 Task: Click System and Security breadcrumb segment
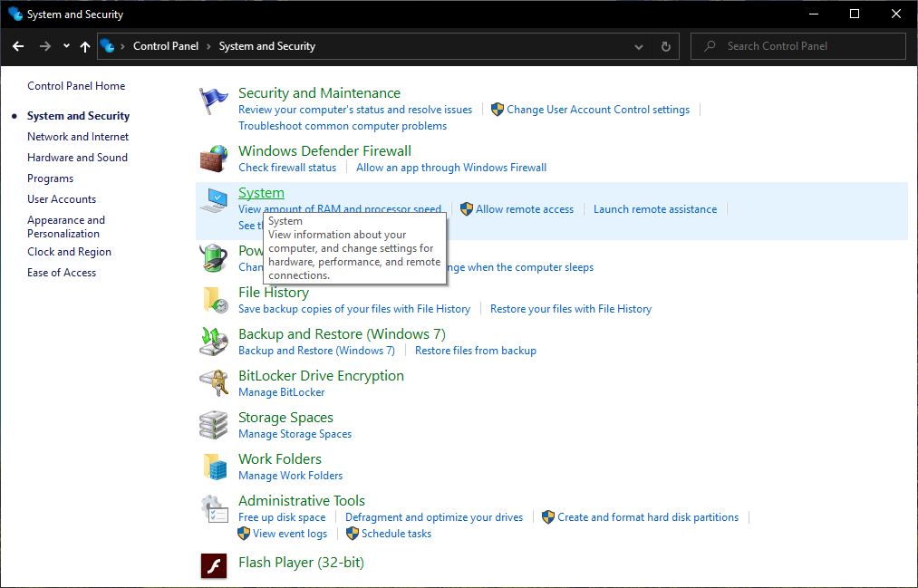[x=267, y=46]
